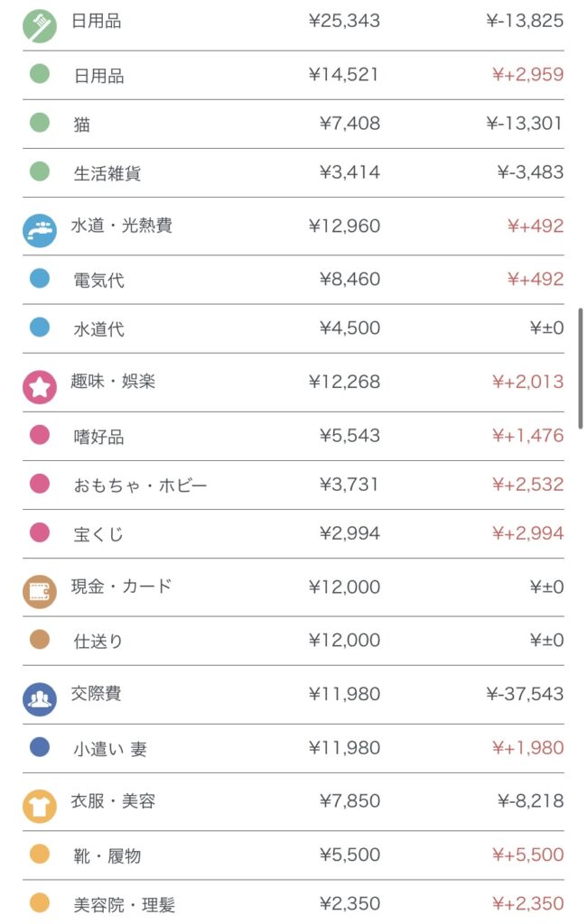Click the ¥-37,543 difference for 交際費
This screenshot has height=924, width=587.
click(524, 694)
